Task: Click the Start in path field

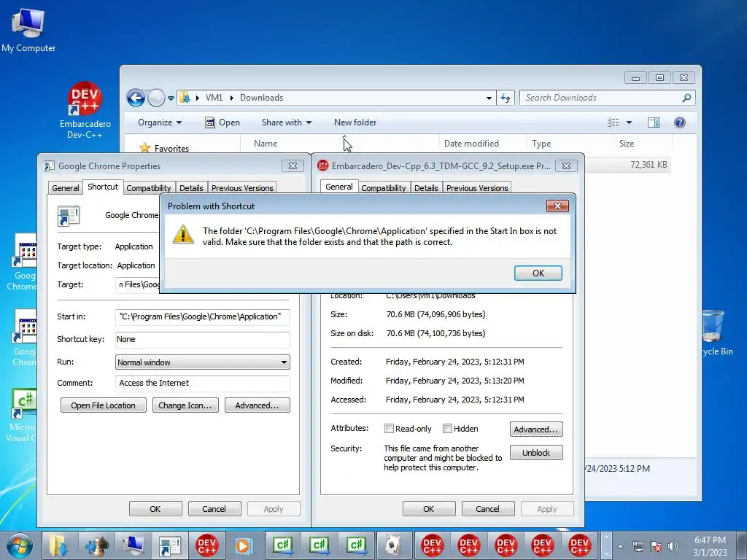Action: [203, 316]
